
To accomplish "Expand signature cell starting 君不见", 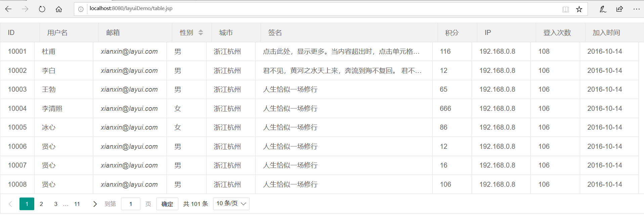I will [x=344, y=71].
